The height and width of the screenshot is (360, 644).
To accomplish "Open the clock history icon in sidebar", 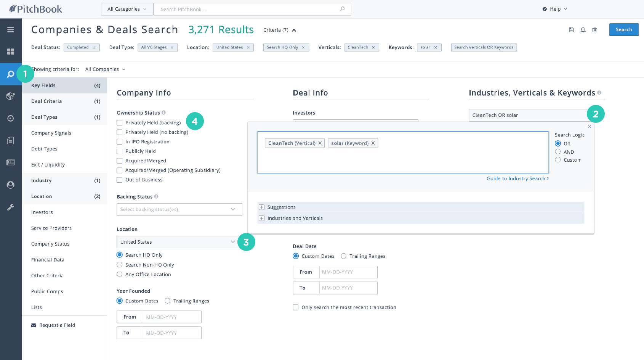I will click(x=11, y=118).
